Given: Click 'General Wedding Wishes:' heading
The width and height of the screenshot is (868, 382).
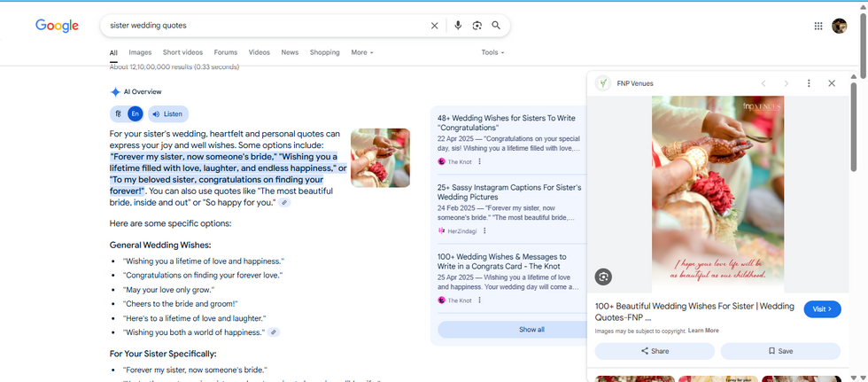Looking at the screenshot, I should tap(160, 245).
